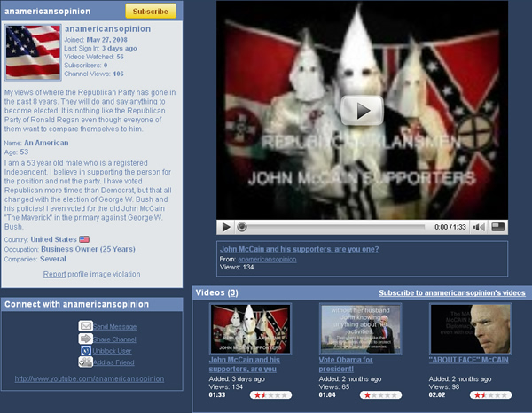Click the small US flag next to United States
Image resolution: width=532 pixels, height=413 pixels.
coord(84,239)
